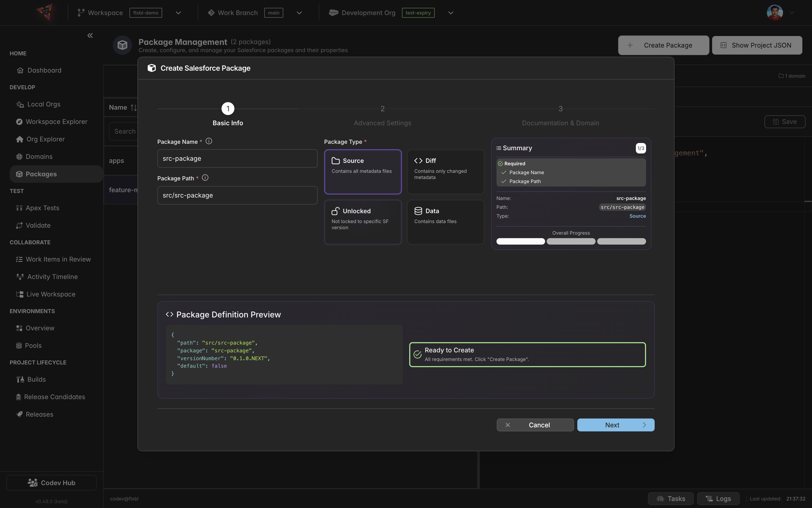Open the Work Branch main dropdown
The image size is (812, 508).
pos(299,13)
